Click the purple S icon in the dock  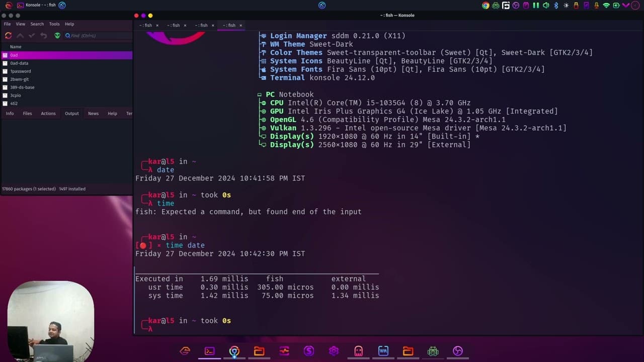(309, 351)
